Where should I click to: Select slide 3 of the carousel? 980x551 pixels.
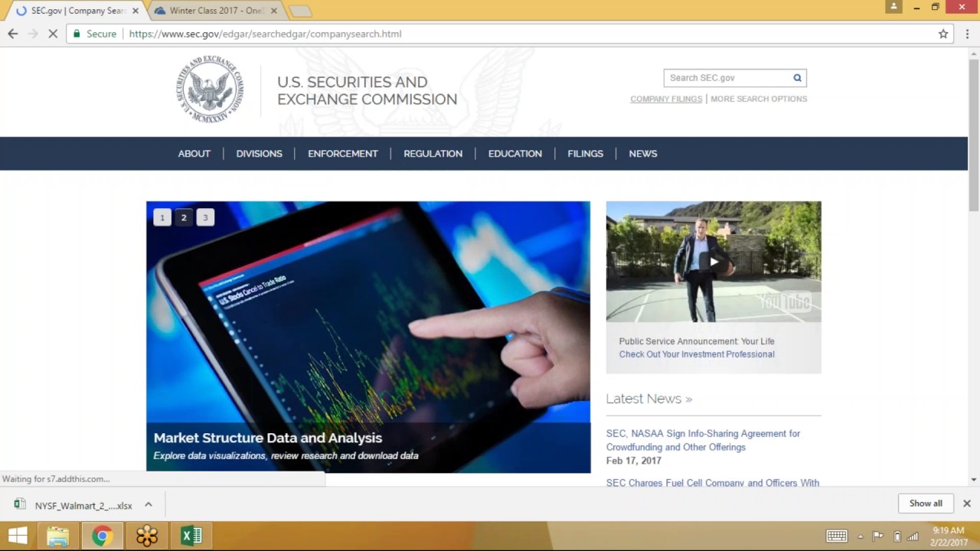(x=205, y=217)
